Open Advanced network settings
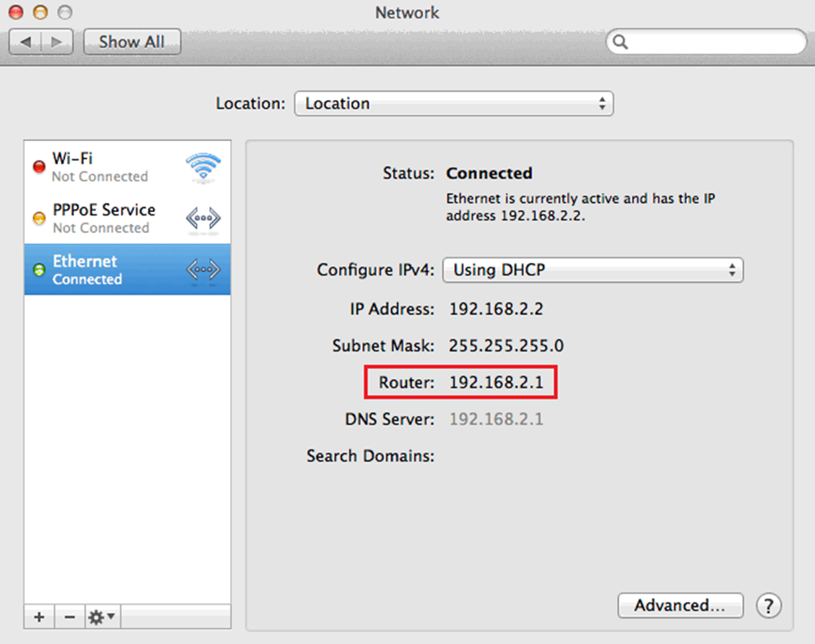The image size is (815, 644). [x=680, y=606]
